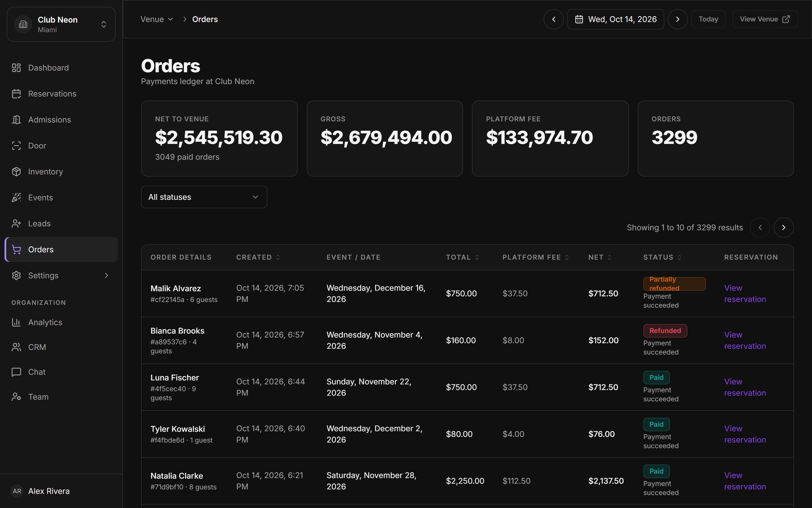Sort by the Total column
This screenshot has height=508, width=812.
[463, 257]
